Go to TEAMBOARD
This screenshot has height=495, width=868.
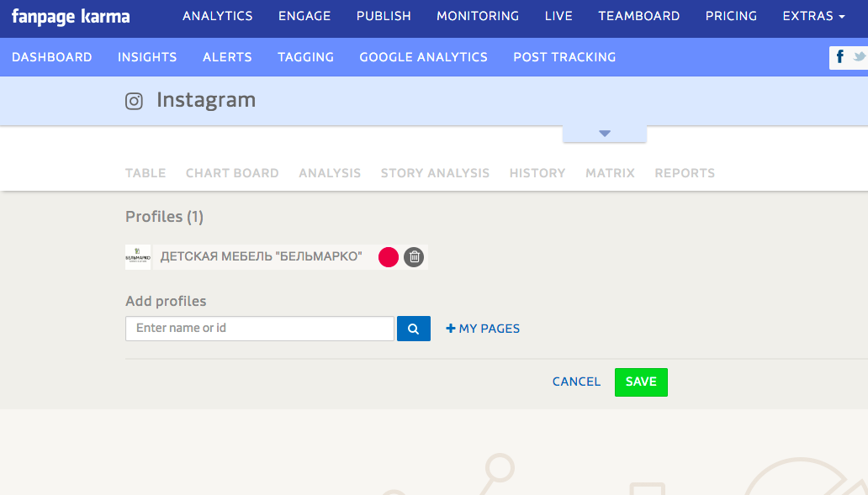click(639, 16)
